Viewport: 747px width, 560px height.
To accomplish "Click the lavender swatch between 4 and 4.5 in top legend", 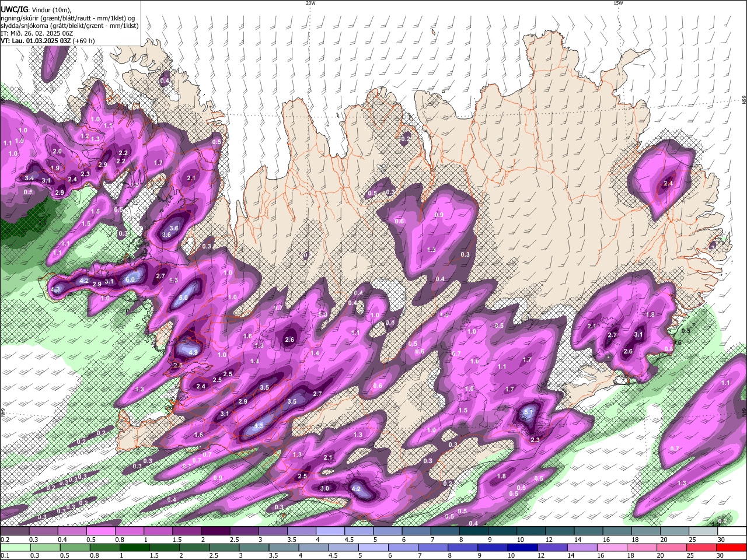I will coord(330,531).
